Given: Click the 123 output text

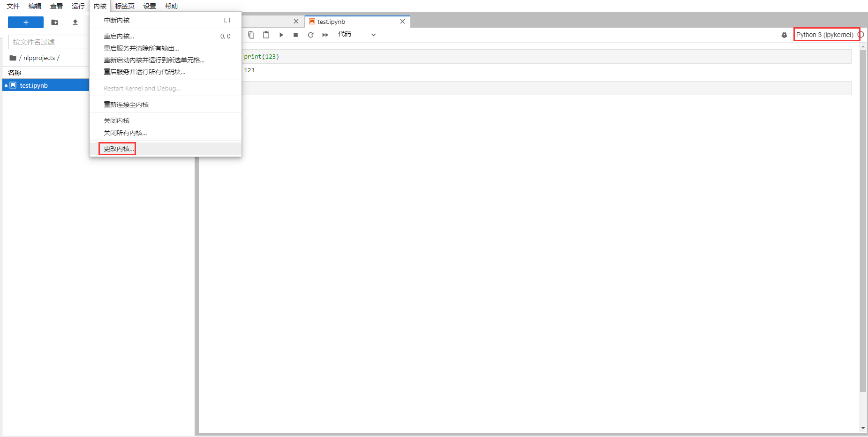Looking at the screenshot, I should pos(249,70).
